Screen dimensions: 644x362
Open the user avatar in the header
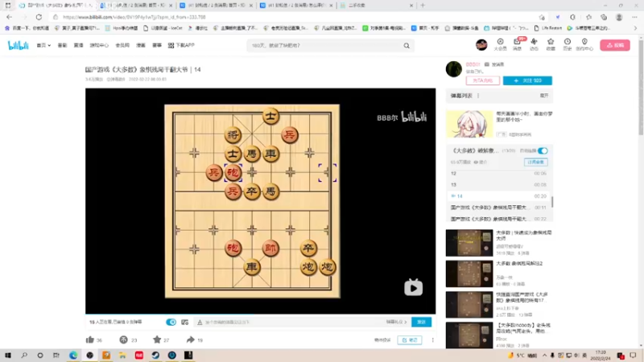point(481,45)
